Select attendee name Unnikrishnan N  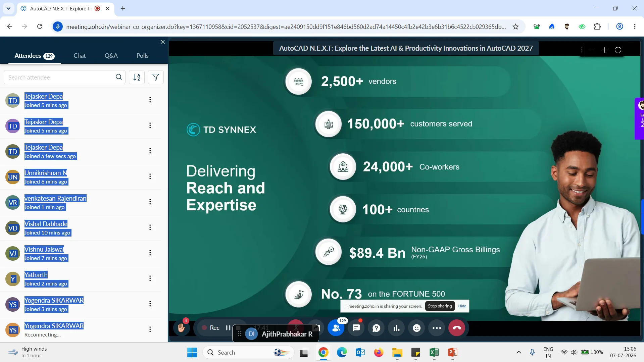pos(46,173)
